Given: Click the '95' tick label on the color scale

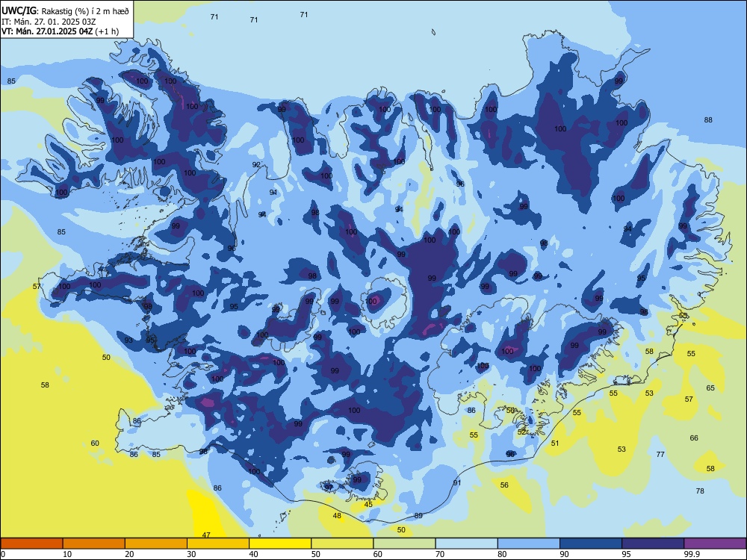Looking at the screenshot, I should (626, 554).
